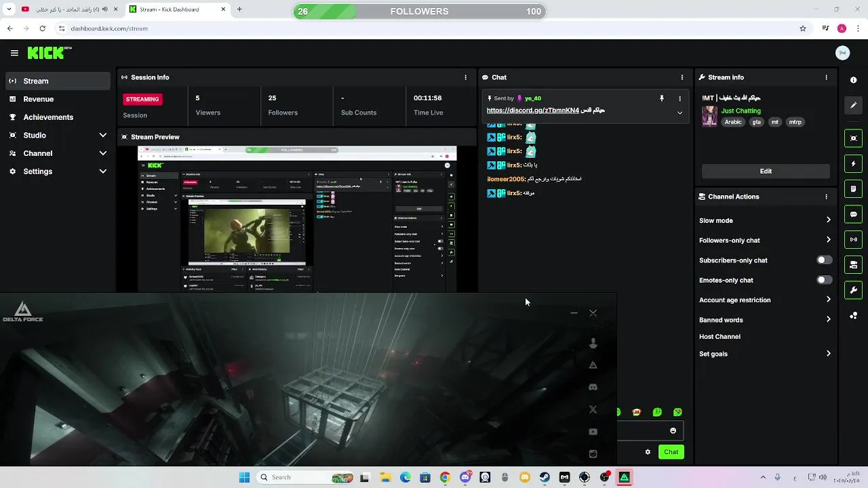Click the Edit stream info button
Image resolution: width=868 pixels, height=488 pixels.
pyautogui.click(x=766, y=171)
